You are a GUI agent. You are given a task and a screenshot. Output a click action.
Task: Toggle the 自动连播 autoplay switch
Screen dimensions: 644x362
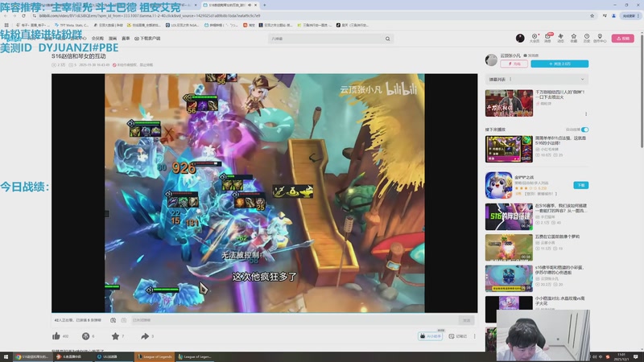tap(585, 130)
